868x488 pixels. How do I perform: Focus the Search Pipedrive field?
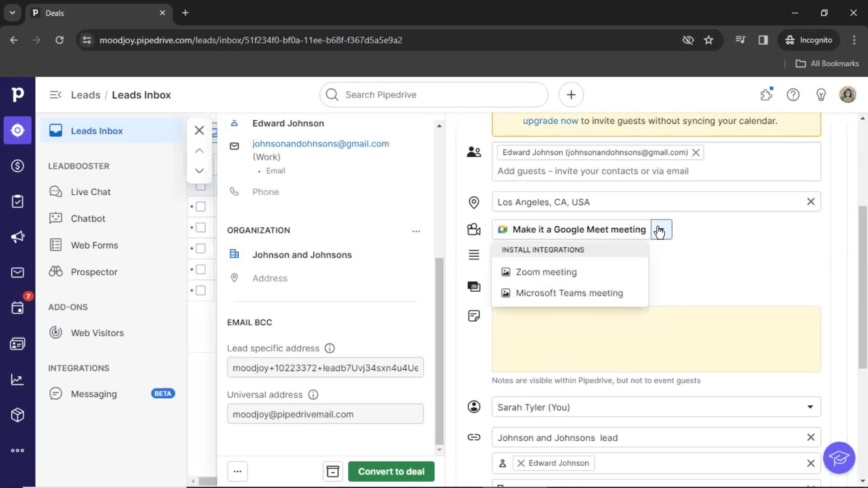click(x=434, y=95)
